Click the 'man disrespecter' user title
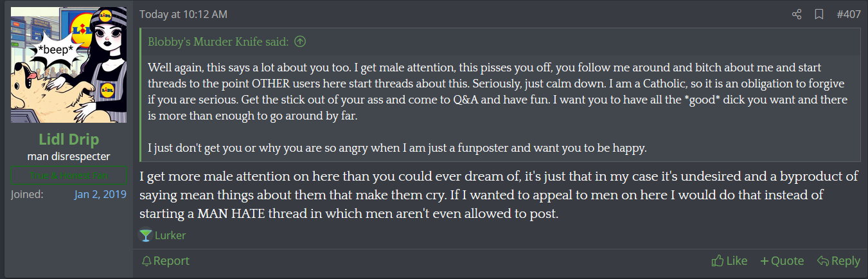 (69, 156)
